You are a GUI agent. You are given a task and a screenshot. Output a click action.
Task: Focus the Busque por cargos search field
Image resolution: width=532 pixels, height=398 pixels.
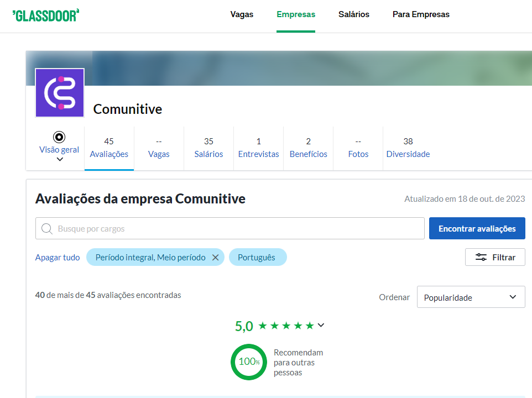coord(230,228)
